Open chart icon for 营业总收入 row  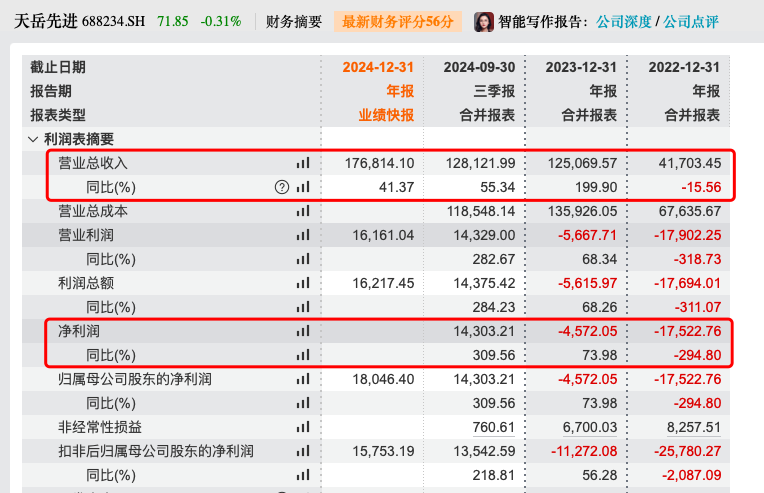click(303, 163)
